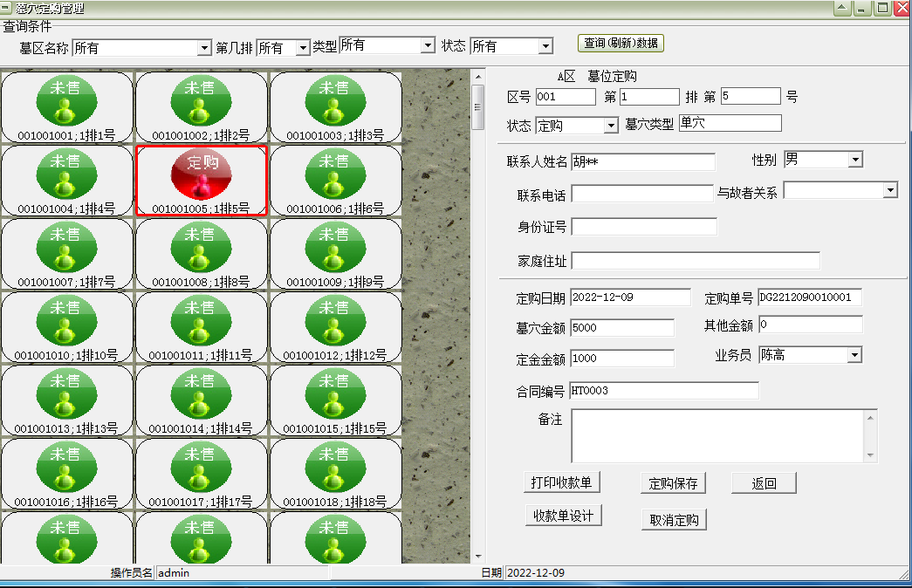Open the 墓区名称 filter dropdown
The image size is (912, 588).
pyautogui.click(x=204, y=48)
